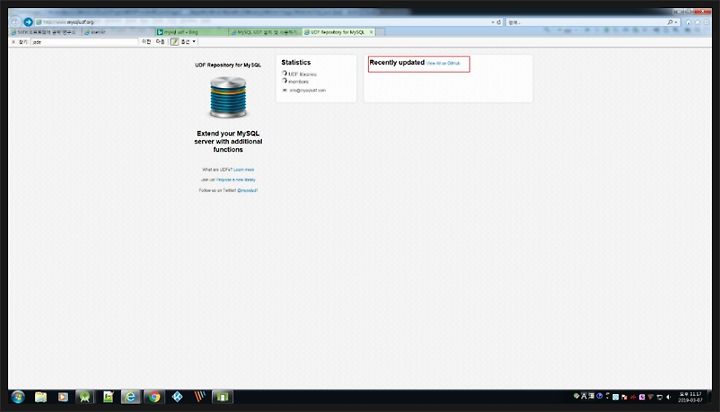Switch to the second browser tab
The image size is (720, 412).
(x=118, y=32)
